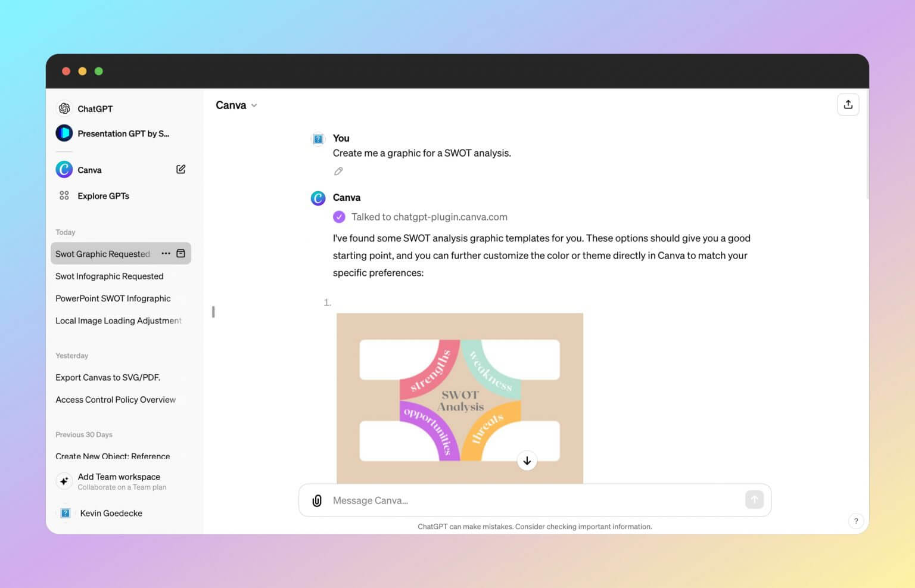Open a new chat using the compose icon beside Canva
Image resolution: width=915 pixels, height=588 pixels.
pyautogui.click(x=180, y=169)
